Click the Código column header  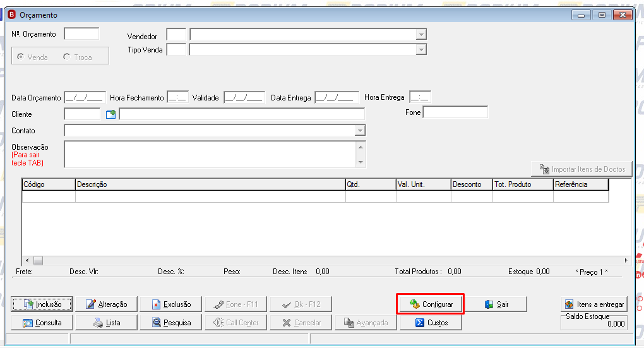(x=49, y=184)
